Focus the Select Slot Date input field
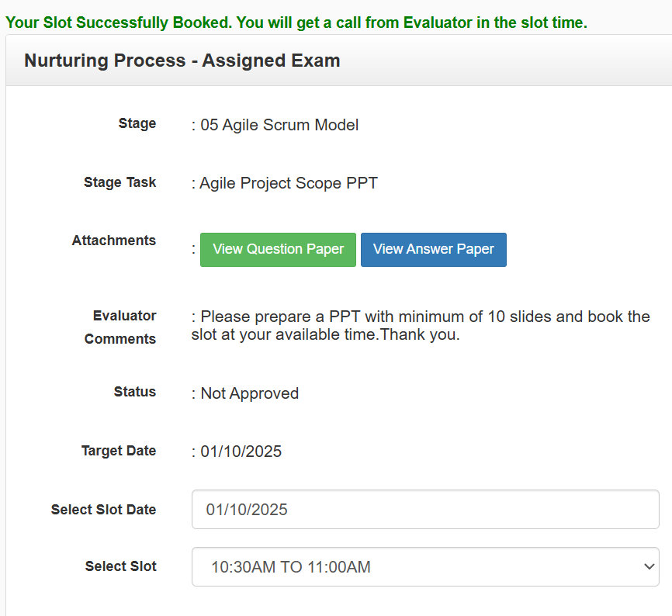Screen dimensions: 672x616 (x=424, y=510)
